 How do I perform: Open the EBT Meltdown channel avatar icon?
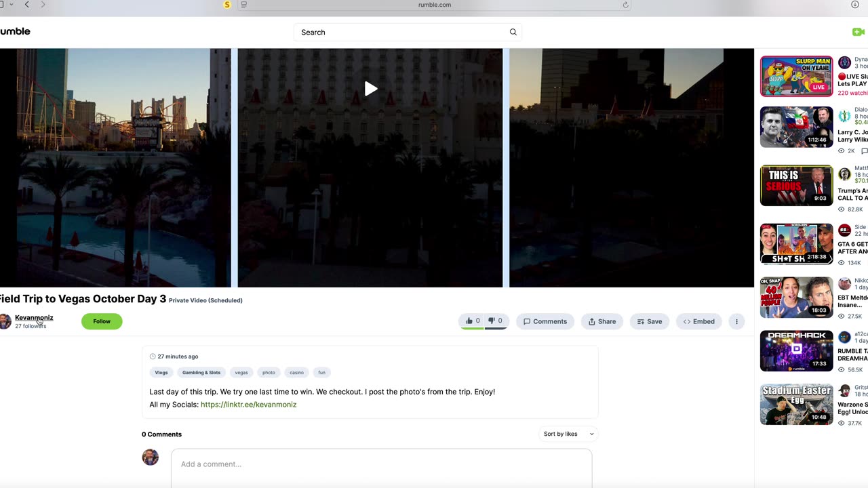(844, 284)
